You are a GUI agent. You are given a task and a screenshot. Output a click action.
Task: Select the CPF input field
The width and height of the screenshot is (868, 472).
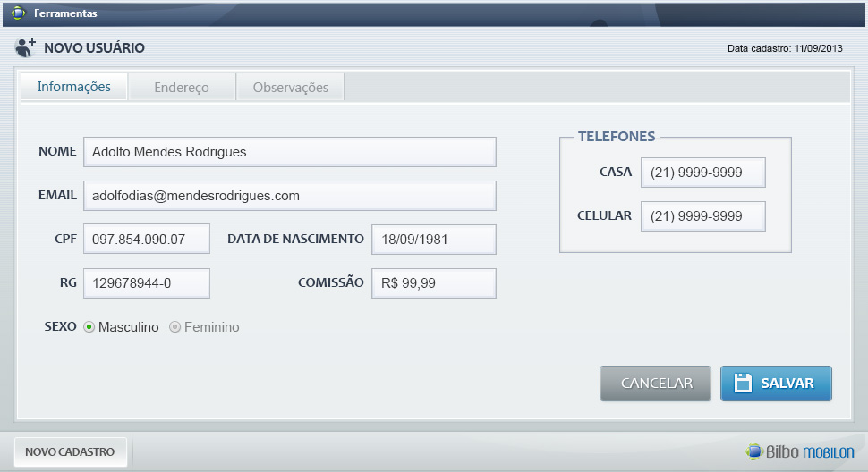pos(146,239)
